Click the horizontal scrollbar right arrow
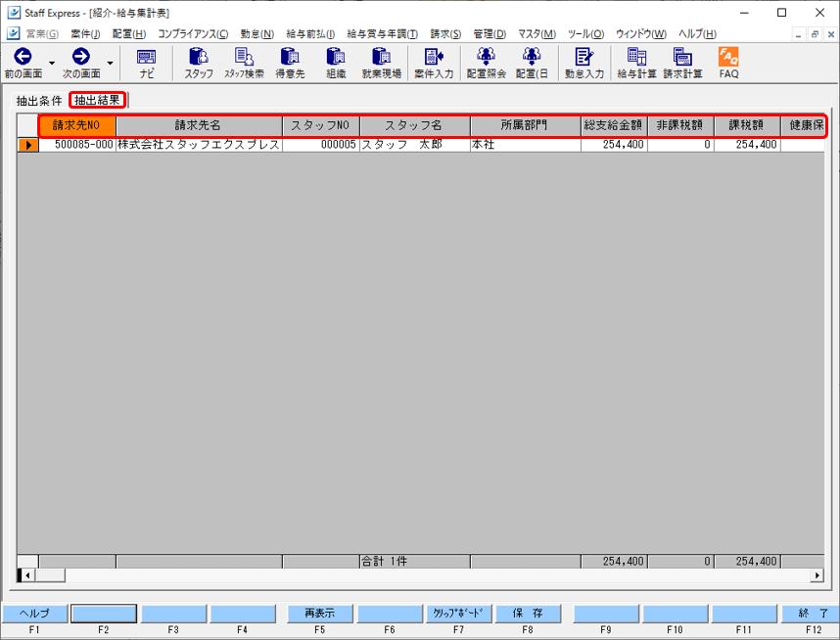840x640 pixels. pos(817,575)
